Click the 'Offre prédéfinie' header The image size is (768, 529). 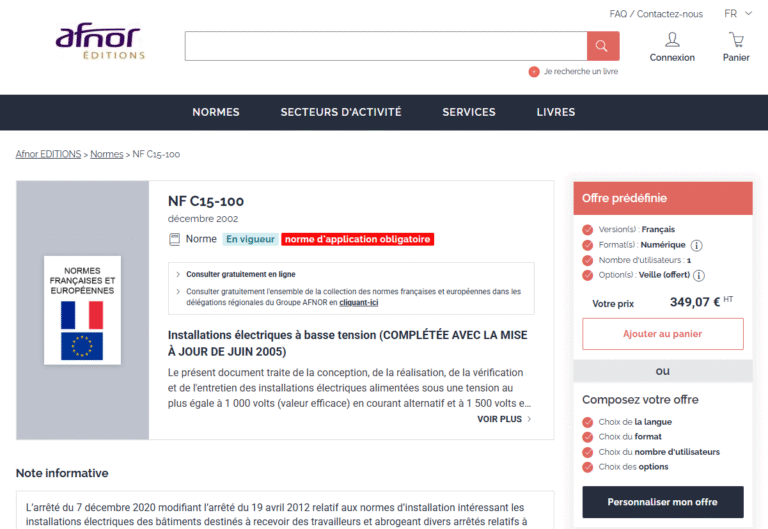pyautogui.click(x=663, y=198)
